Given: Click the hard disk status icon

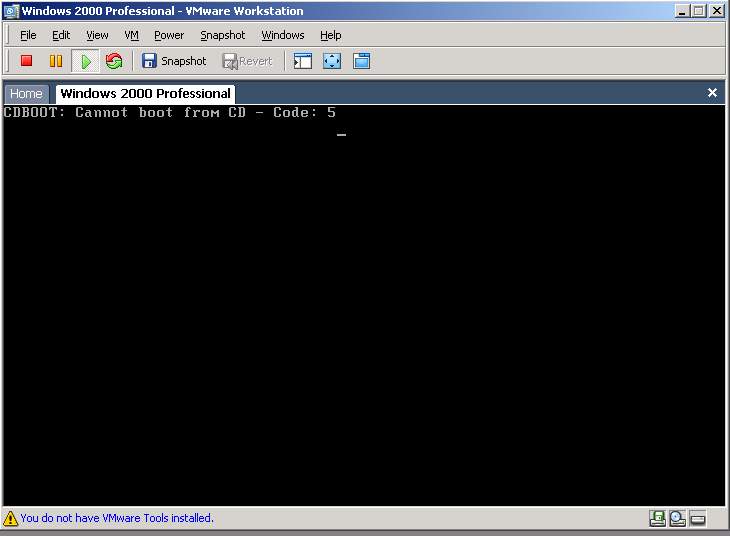Looking at the screenshot, I should 698,518.
